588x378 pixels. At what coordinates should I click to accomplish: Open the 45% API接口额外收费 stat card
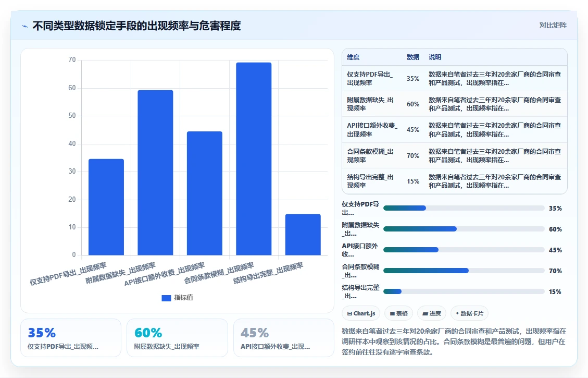(283, 338)
